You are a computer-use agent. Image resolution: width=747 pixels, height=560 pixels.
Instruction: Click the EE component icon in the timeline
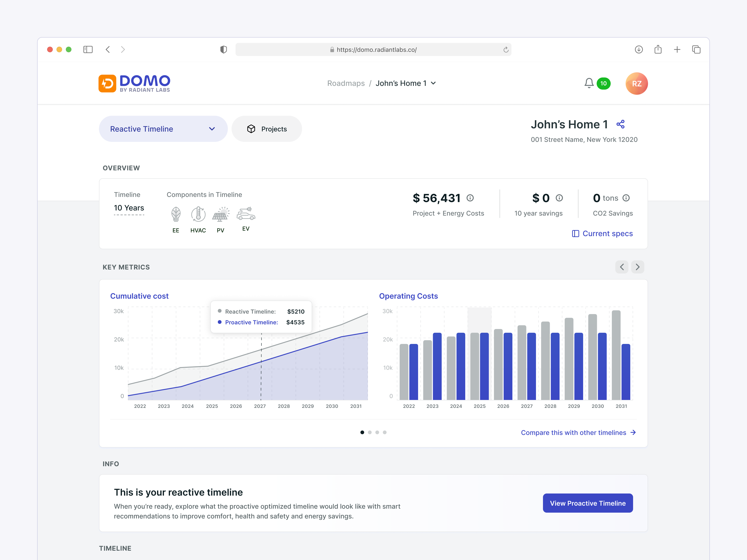pyautogui.click(x=176, y=214)
